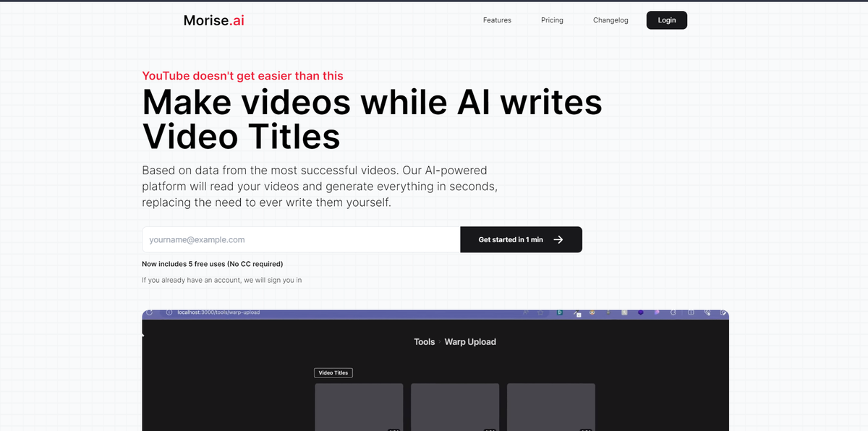868x431 pixels.
Task: Click the reload icon in the demo browser bar
Action: [x=150, y=312]
